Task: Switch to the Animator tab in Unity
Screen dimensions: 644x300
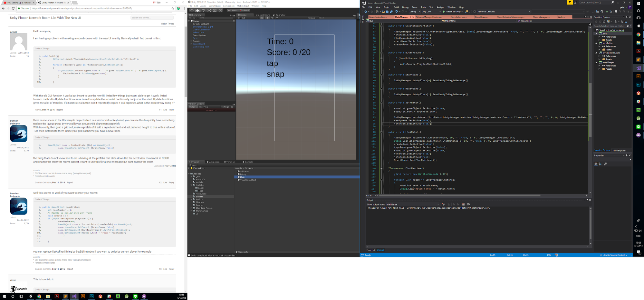Action: (x=279, y=15)
